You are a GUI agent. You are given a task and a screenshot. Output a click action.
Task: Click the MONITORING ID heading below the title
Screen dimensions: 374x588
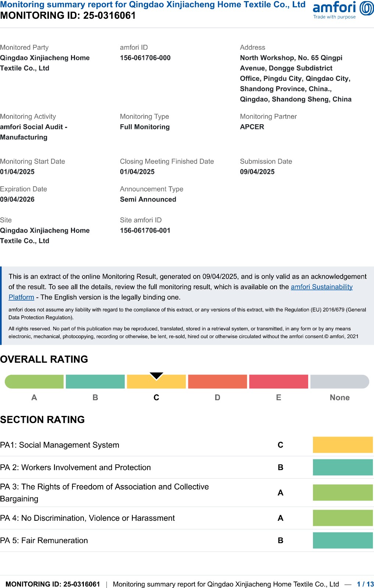[68, 16]
